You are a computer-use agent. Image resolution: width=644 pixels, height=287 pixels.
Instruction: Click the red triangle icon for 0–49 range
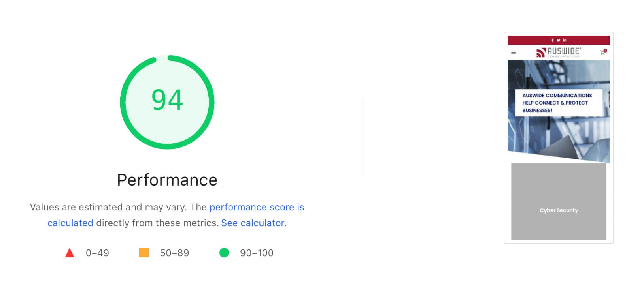[x=70, y=253]
